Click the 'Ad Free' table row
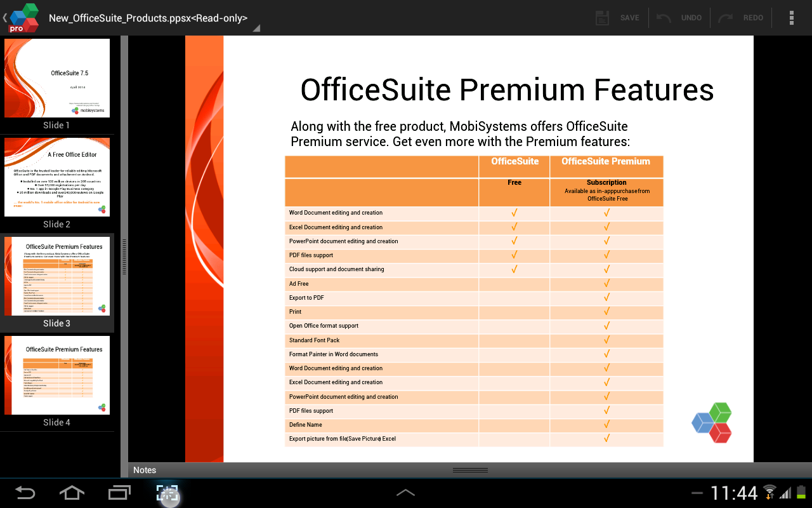812x508 pixels. tap(474, 284)
